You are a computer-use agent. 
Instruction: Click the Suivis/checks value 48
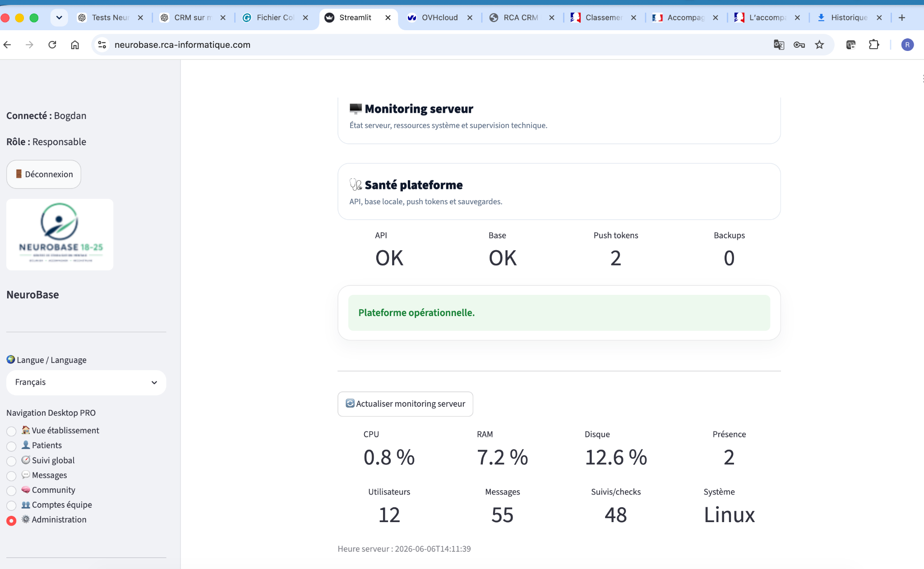click(616, 514)
